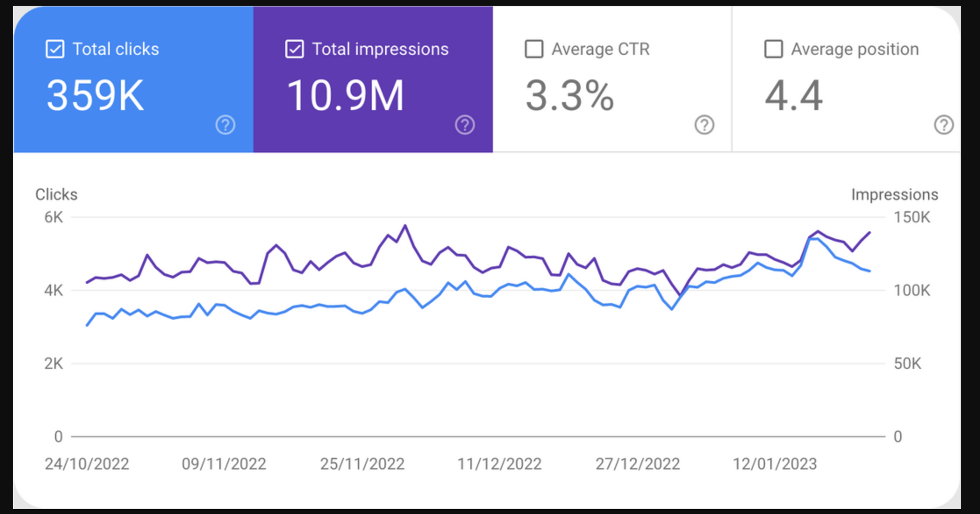The image size is (980, 514).
Task: Click the 27/12/2022 date marker
Action: pos(637,464)
